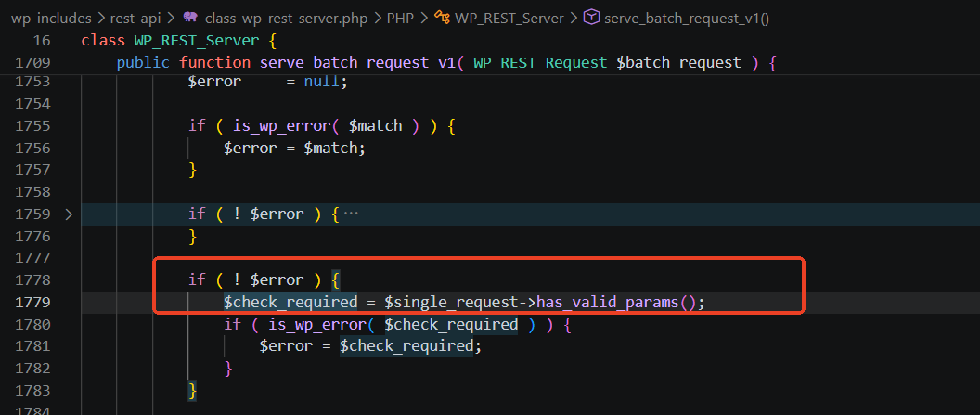Image resolution: width=980 pixels, height=415 pixels.
Task: Click the $batch_request parameter
Action: (x=678, y=62)
